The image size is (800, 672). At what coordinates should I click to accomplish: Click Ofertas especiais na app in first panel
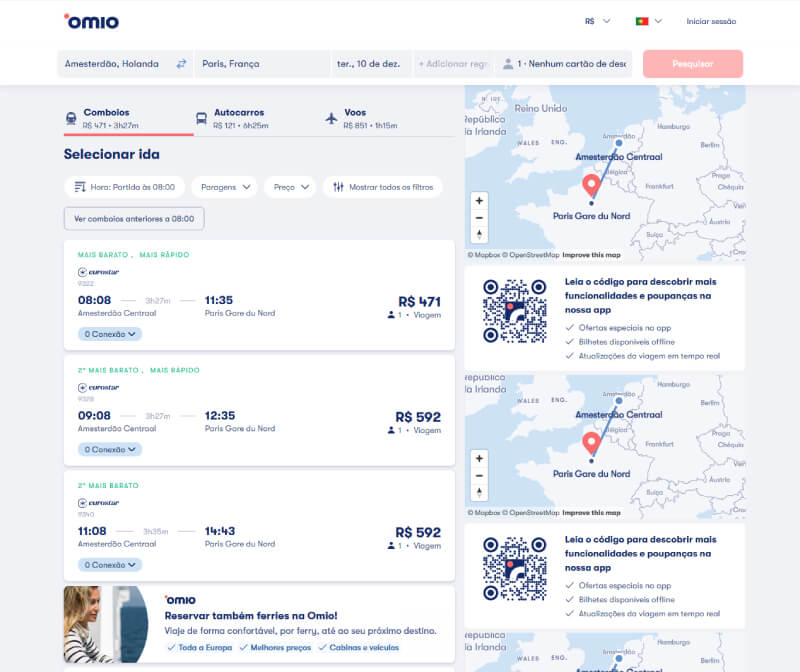click(x=618, y=328)
